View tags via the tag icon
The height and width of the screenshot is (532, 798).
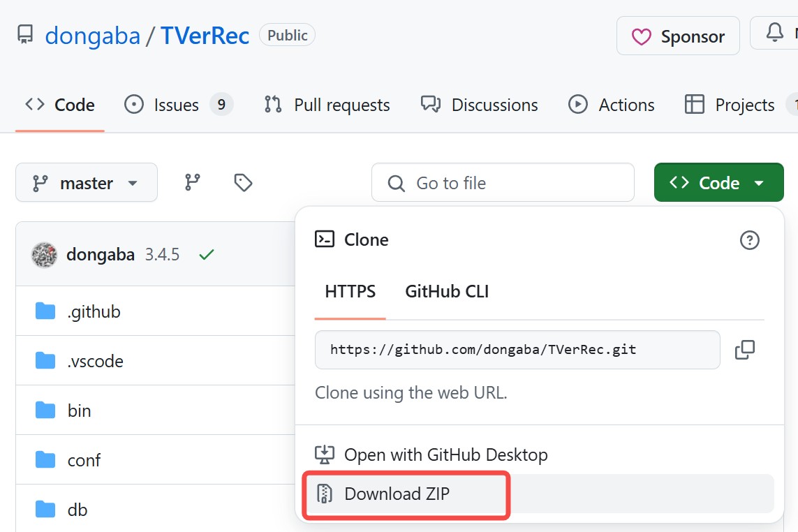pos(243,182)
